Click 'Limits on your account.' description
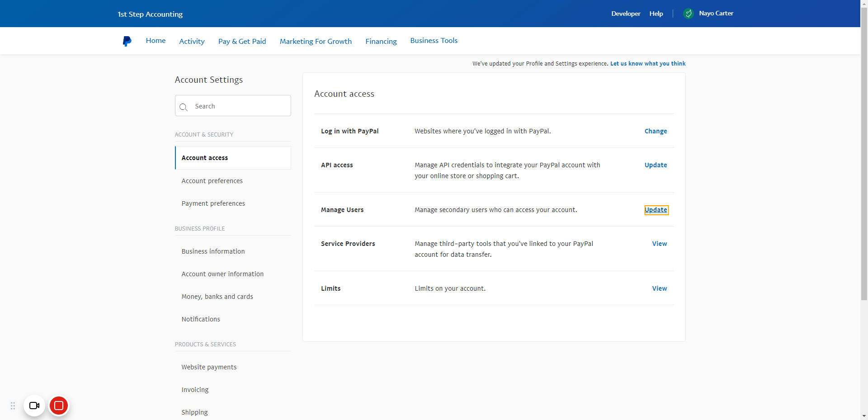This screenshot has width=868, height=420. pos(450,288)
